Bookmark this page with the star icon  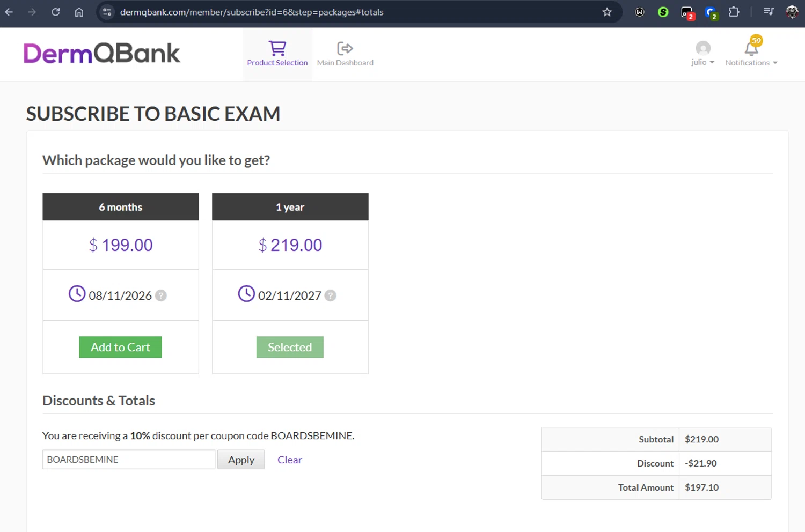click(x=607, y=12)
